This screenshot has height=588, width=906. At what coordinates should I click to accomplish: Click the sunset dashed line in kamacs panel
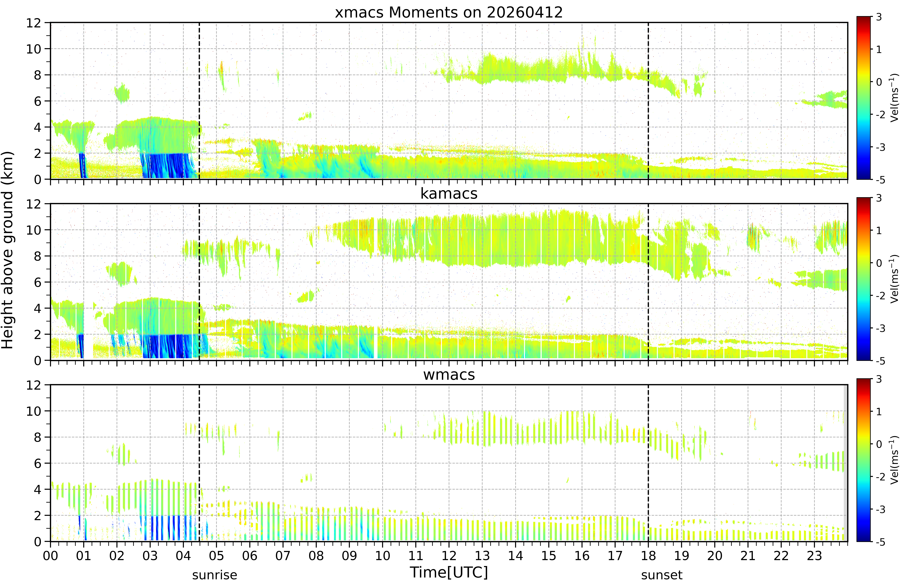pyautogui.click(x=648, y=282)
